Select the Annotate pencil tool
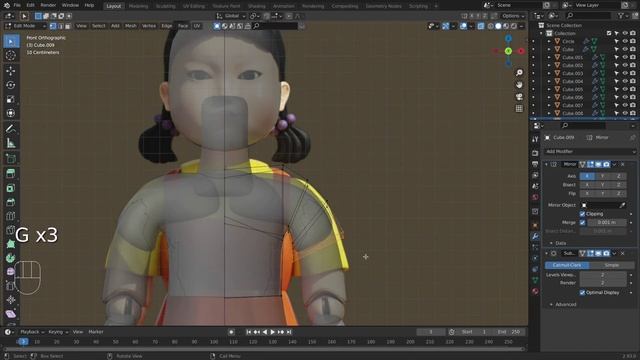The width and height of the screenshot is (640, 360). coord(11,129)
